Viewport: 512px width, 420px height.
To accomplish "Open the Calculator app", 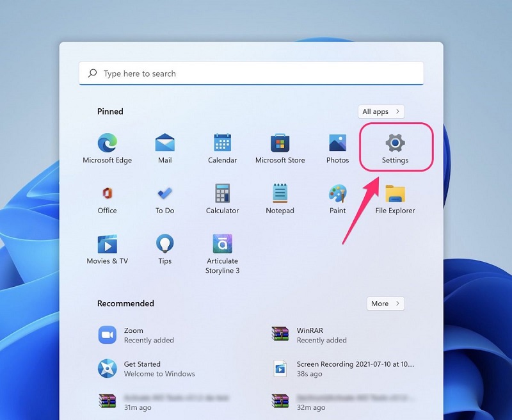I will pos(222,199).
